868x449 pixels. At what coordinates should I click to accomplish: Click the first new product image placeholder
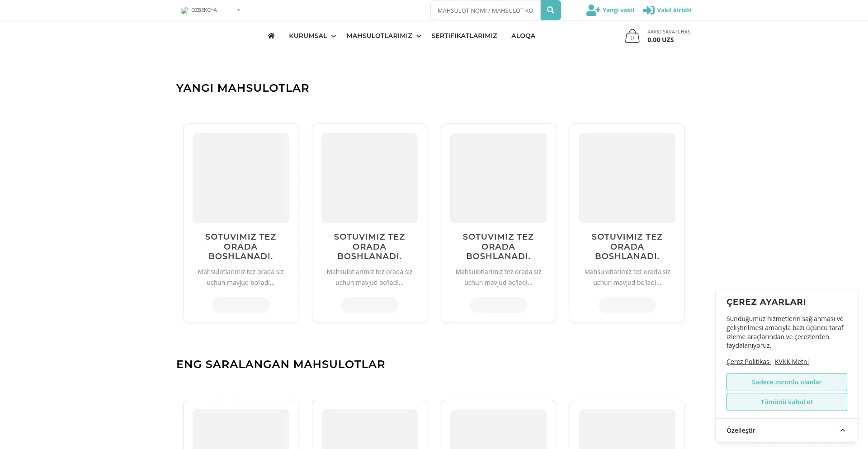[241, 178]
